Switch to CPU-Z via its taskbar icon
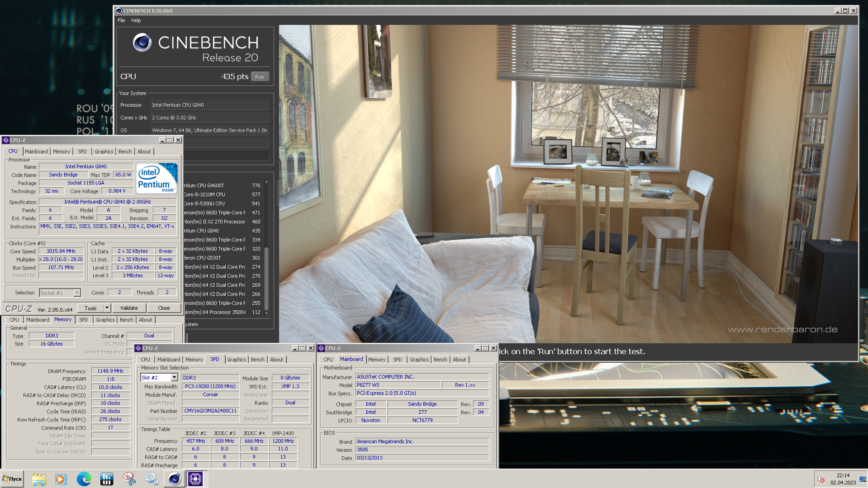 click(x=195, y=479)
